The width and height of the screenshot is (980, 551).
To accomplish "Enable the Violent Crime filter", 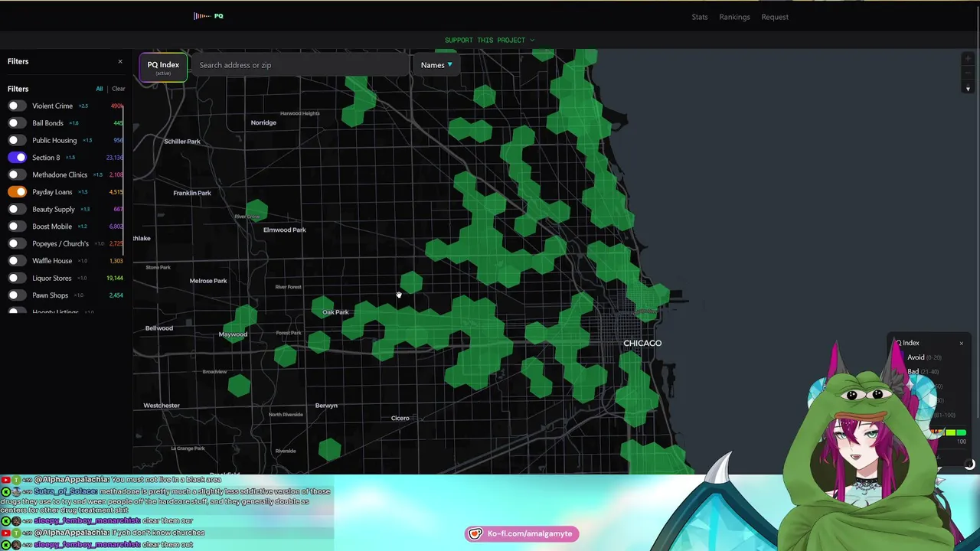I will point(16,106).
